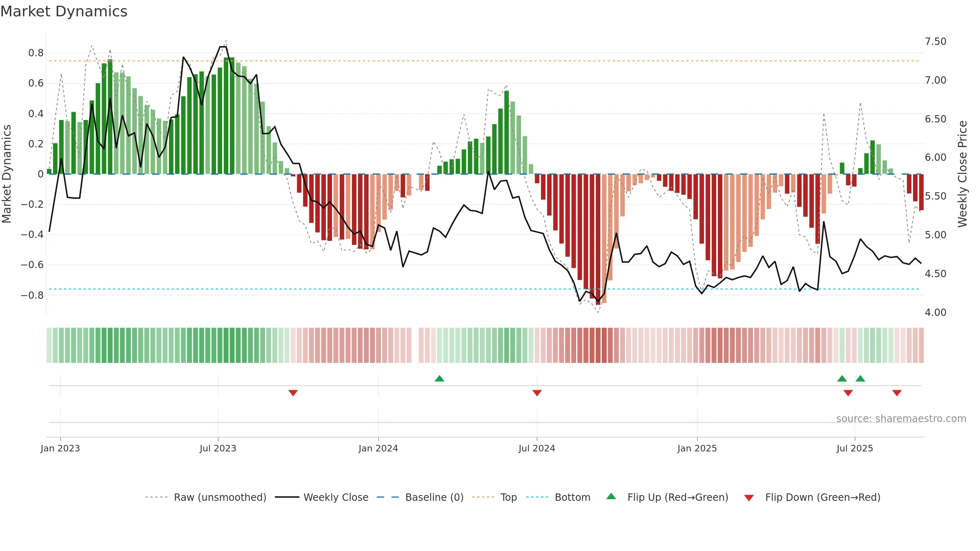
Task: Toggle the Bottom legend entry
Action: (558, 497)
